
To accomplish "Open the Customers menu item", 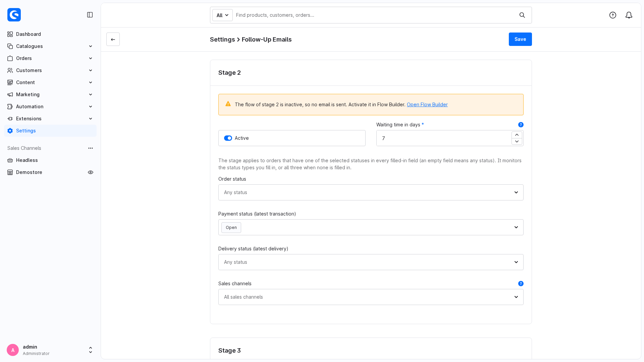I will 50,70.
